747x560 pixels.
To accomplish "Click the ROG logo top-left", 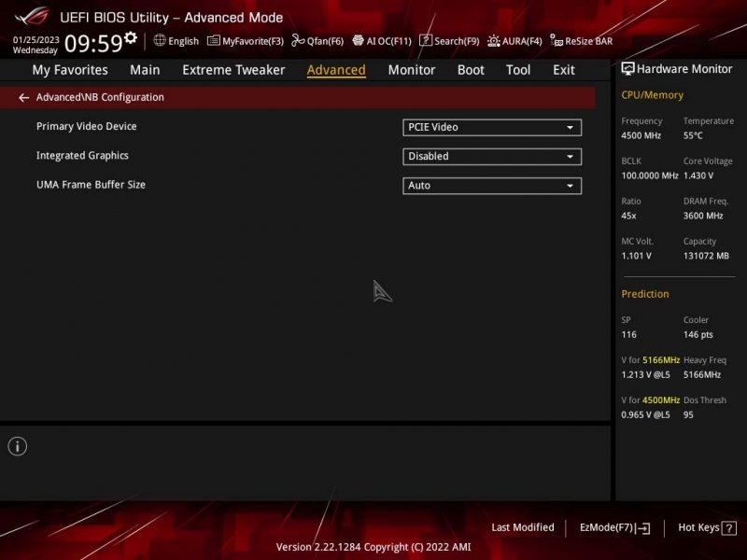I will point(32,16).
